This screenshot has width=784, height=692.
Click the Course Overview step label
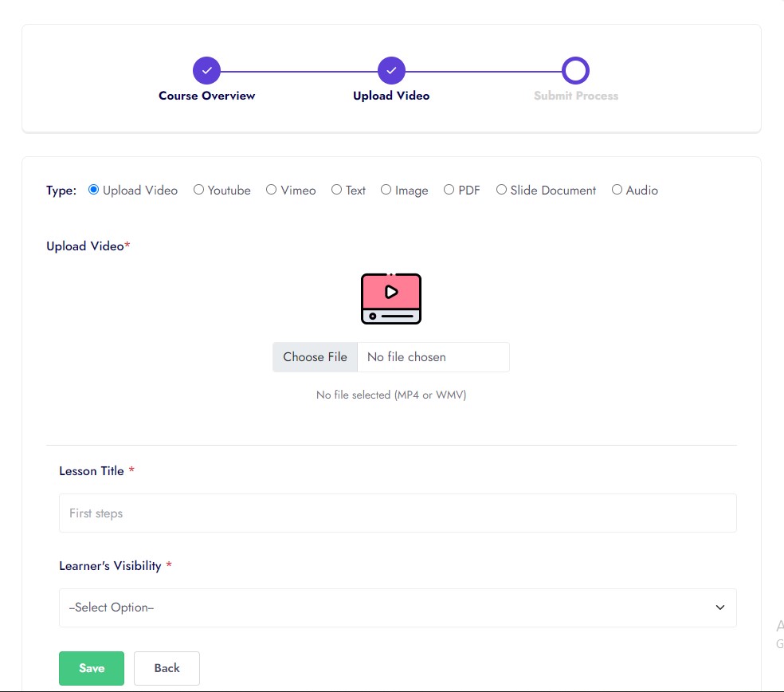[206, 96]
